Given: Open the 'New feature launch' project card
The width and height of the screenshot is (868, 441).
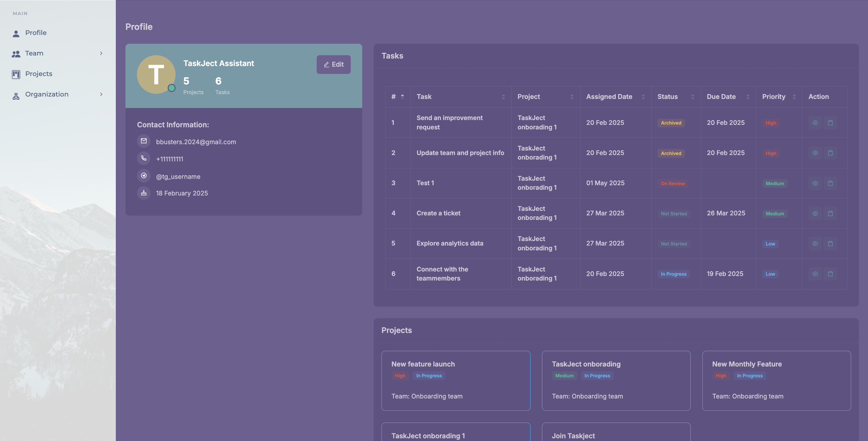Looking at the screenshot, I should (x=456, y=381).
